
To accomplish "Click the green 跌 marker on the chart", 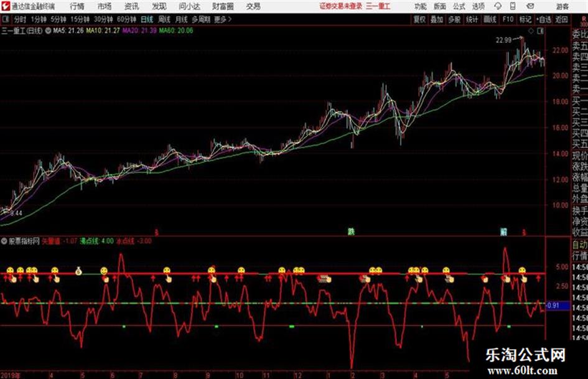I will click(351, 232).
